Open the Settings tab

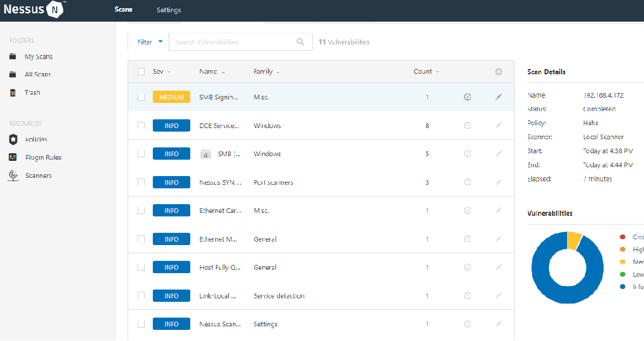click(x=169, y=10)
